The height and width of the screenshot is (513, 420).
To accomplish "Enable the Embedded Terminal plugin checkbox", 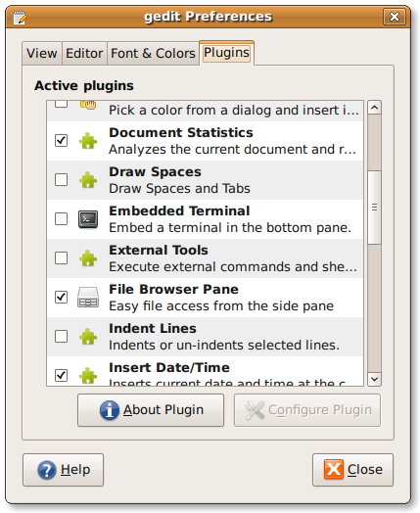I will coord(61,219).
